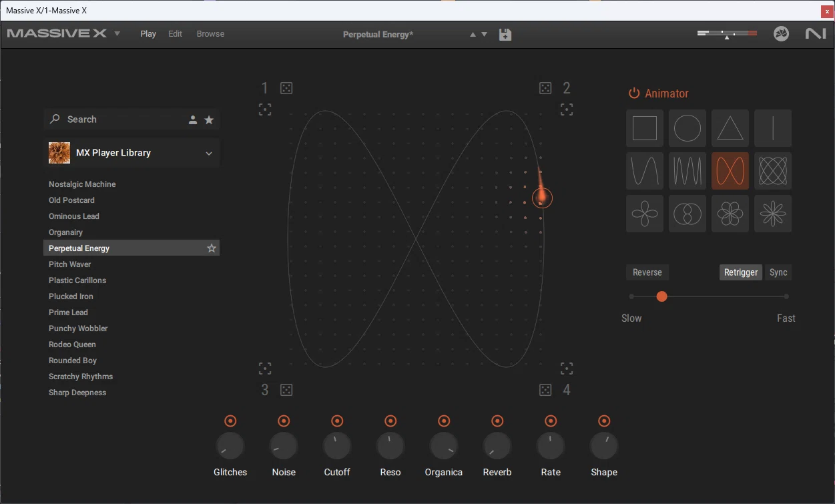Select the figure-eight animator shape
This screenshot has height=504, width=835.
(730, 171)
